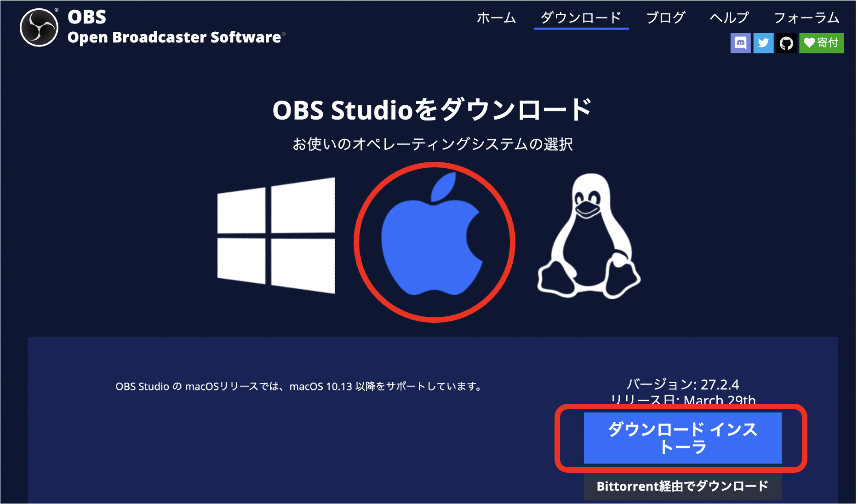This screenshot has width=858, height=504.
Task: Click the green 寄付 donate button
Action: (x=821, y=43)
